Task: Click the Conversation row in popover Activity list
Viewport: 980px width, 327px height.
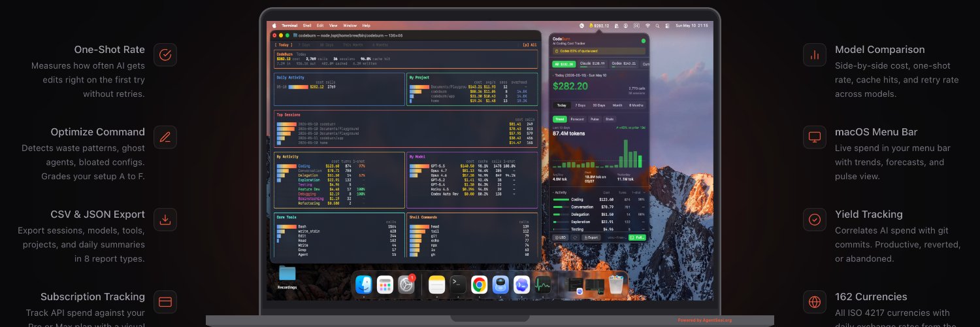Action: [599, 207]
